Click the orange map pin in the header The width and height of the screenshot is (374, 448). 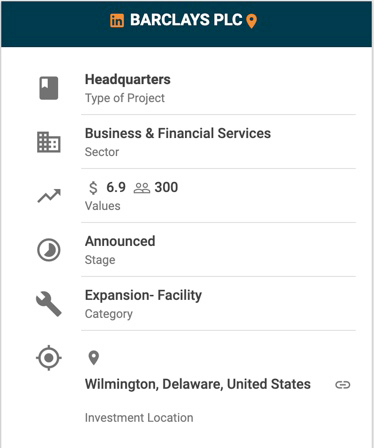pos(251,21)
